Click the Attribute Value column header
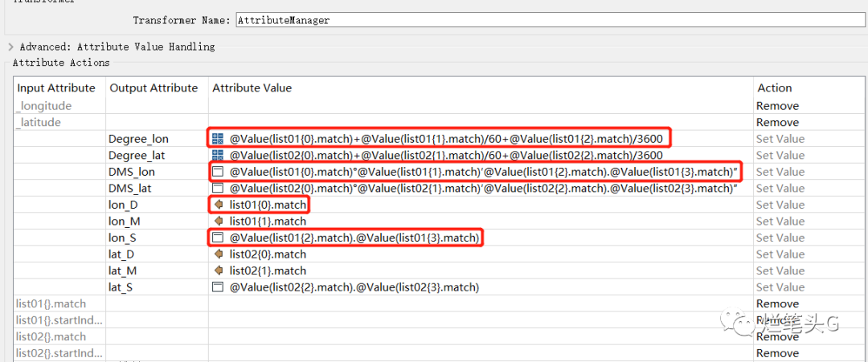 click(x=252, y=87)
